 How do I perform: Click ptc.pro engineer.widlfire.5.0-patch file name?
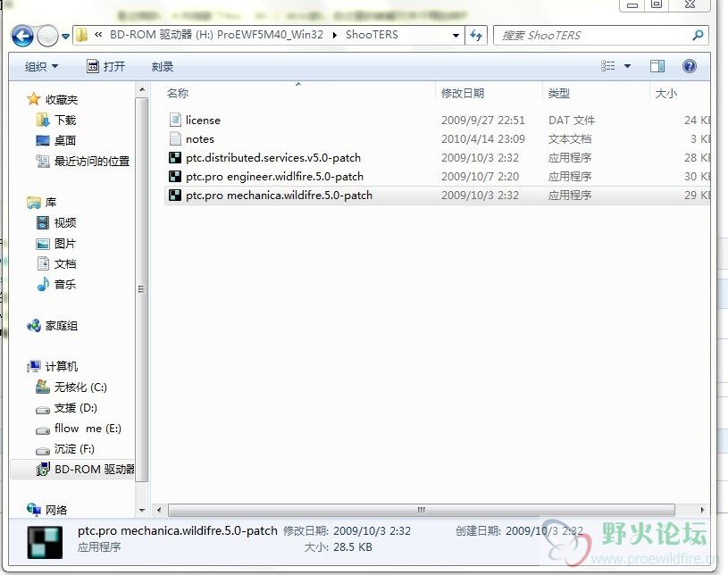point(274,177)
